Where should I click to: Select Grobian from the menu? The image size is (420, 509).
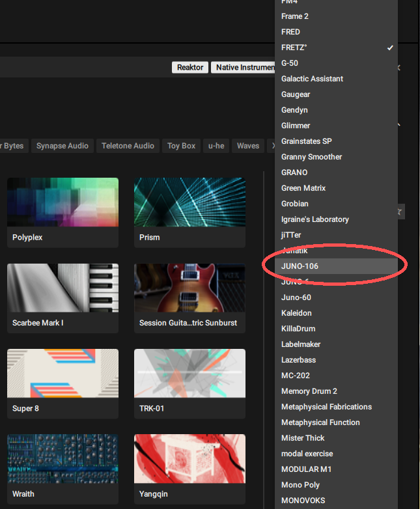pos(336,204)
